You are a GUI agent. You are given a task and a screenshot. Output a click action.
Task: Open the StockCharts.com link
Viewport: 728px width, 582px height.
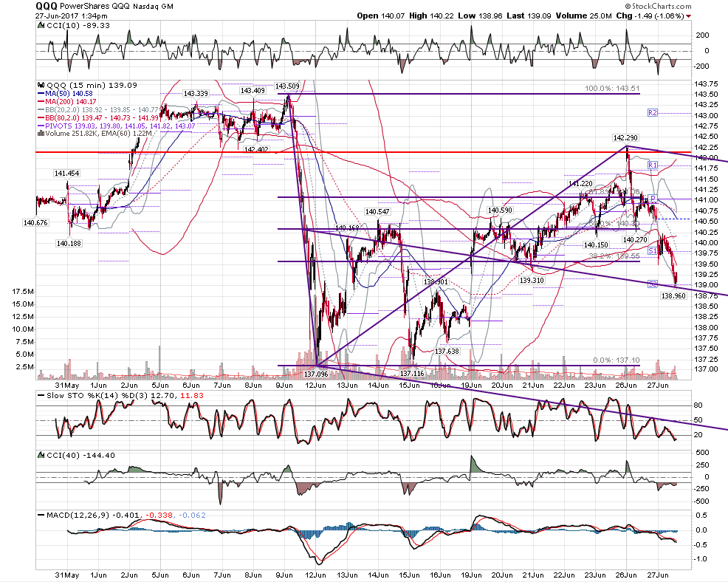tap(657, 6)
